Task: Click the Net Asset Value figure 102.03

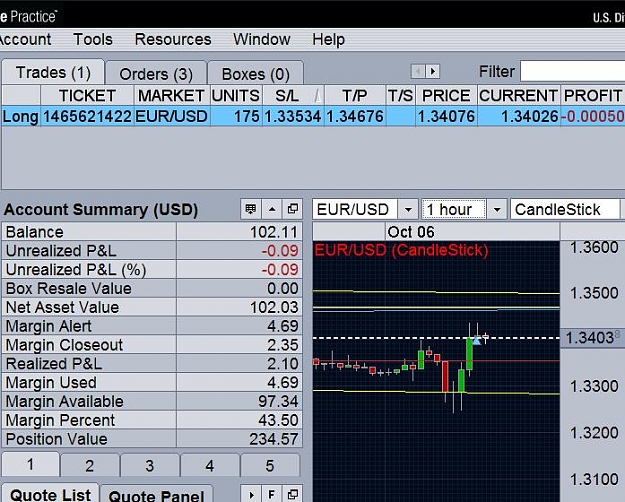Action: [274, 307]
